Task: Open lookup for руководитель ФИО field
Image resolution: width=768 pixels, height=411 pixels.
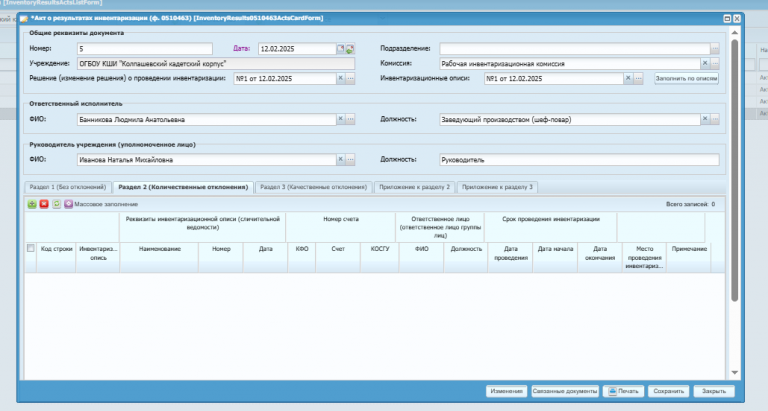Action: (x=350, y=159)
